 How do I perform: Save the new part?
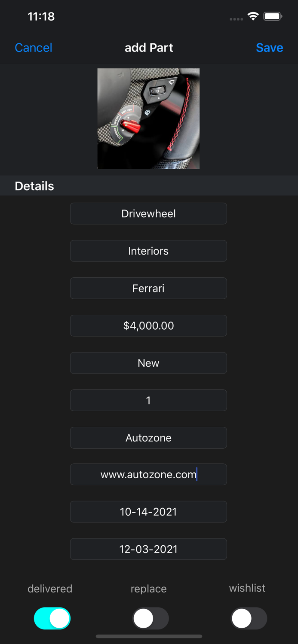click(x=270, y=48)
